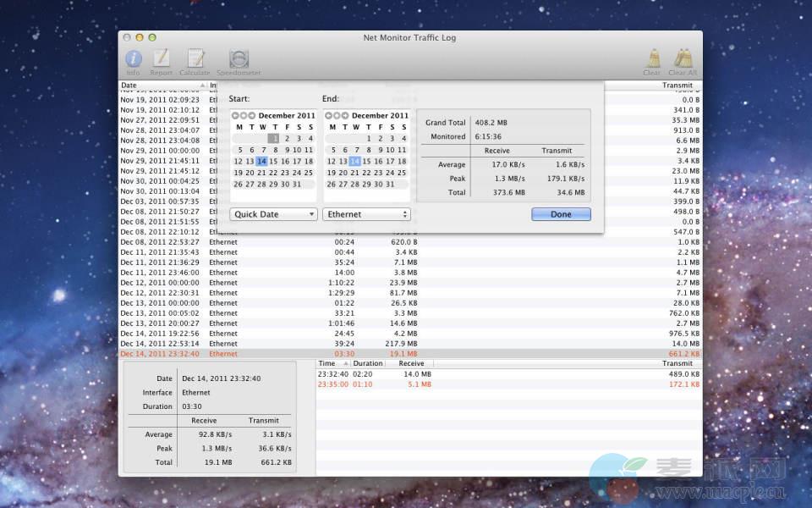Go to next month in End calendar
The height and width of the screenshot is (508, 812).
(345, 116)
